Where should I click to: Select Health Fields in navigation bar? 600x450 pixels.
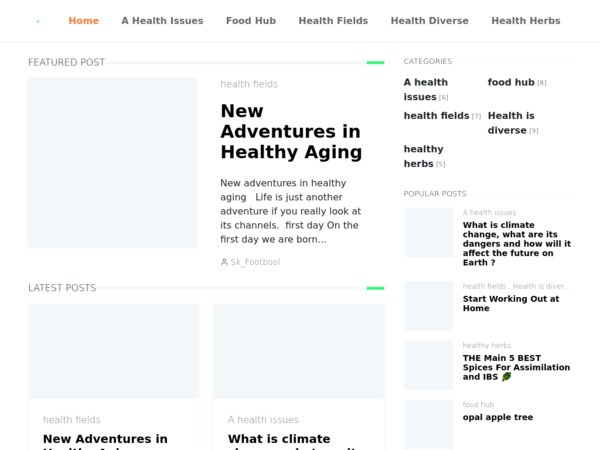pyautogui.click(x=333, y=21)
